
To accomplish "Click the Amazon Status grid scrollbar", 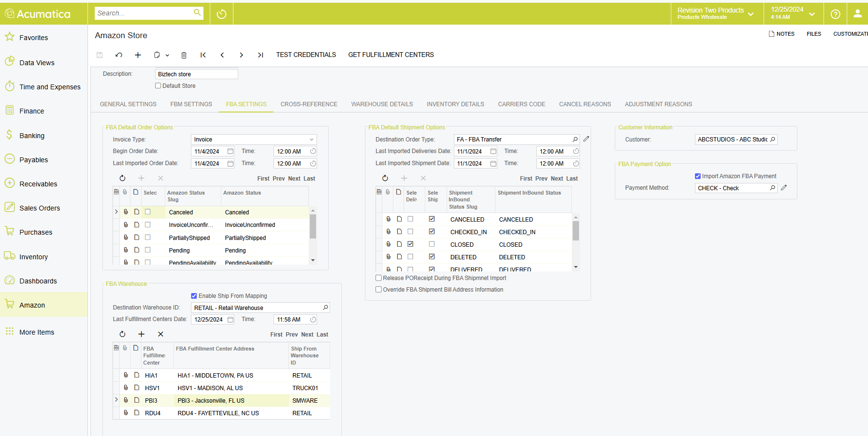I will click(313, 226).
